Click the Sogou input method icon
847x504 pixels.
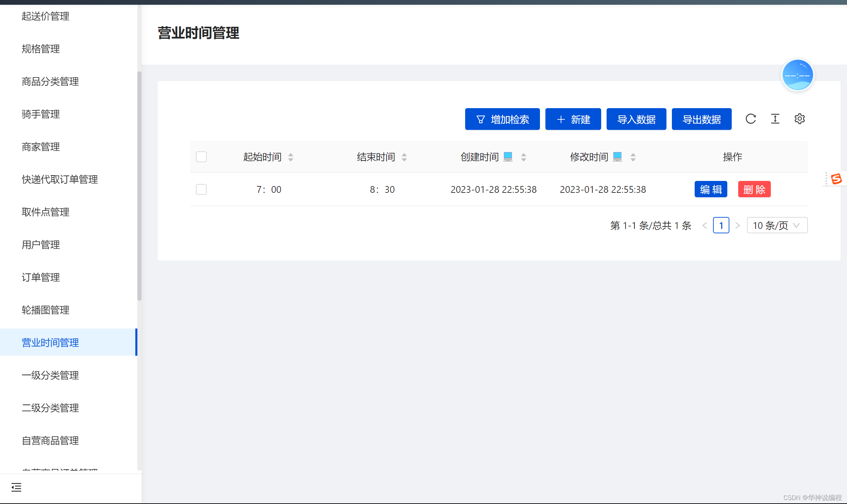836,179
